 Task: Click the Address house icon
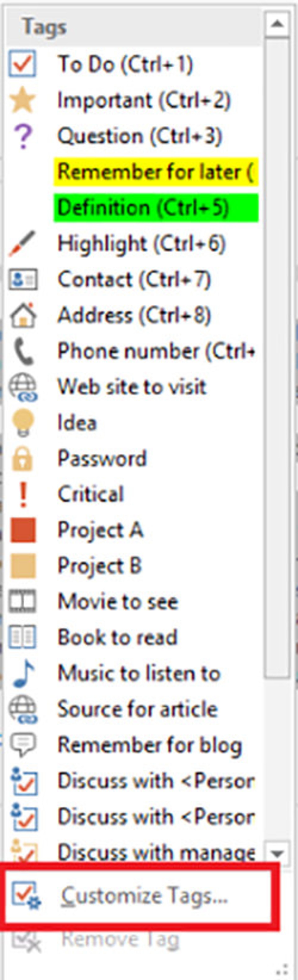[23, 315]
